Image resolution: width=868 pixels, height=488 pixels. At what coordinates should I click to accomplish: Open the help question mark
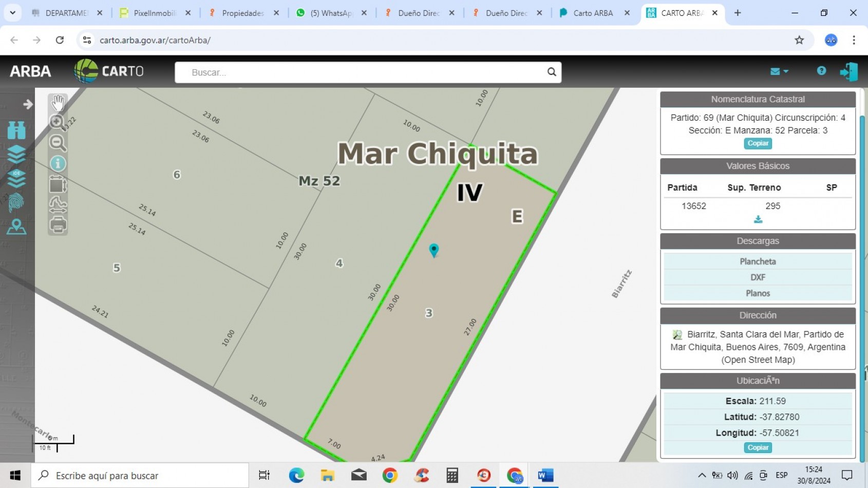click(821, 71)
